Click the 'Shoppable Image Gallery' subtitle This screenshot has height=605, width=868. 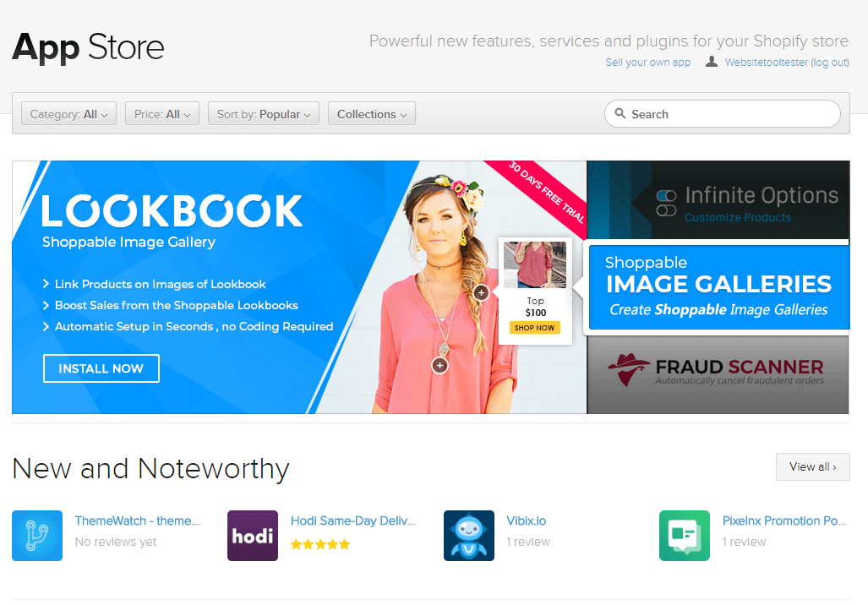pyautogui.click(x=128, y=242)
